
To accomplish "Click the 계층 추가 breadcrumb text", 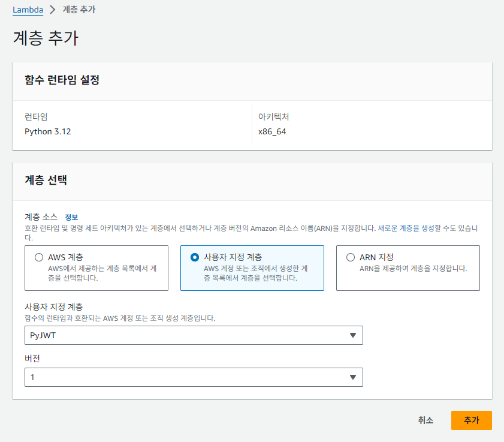I will (x=79, y=10).
